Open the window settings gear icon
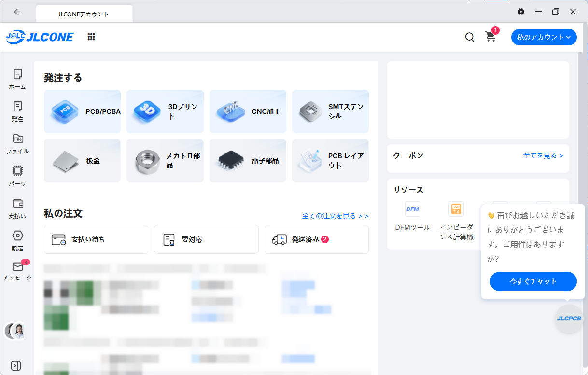This screenshot has height=375, width=588. pyautogui.click(x=520, y=12)
